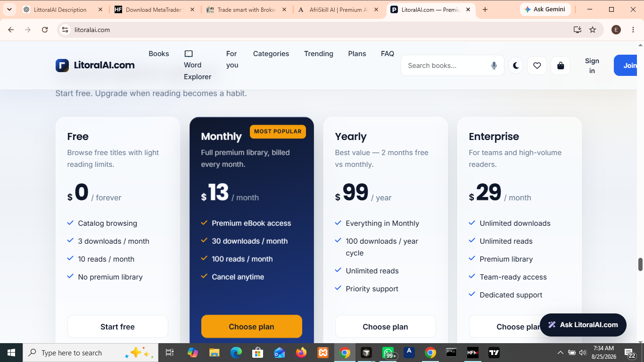Image resolution: width=644 pixels, height=362 pixels.
Task: Show hidden system tray icons
Action: (x=561, y=353)
